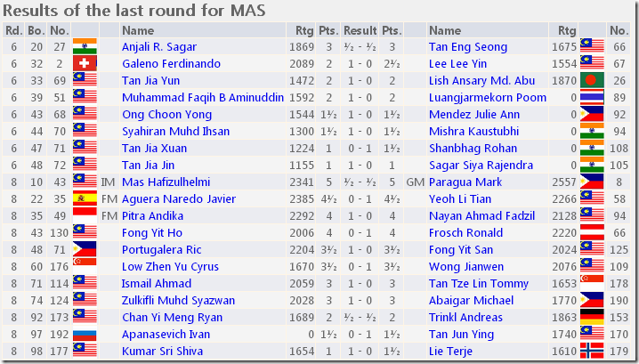The height and width of the screenshot is (364, 639).
Task: Select player Tan Eng Seong
Action: tap(468, 46)
